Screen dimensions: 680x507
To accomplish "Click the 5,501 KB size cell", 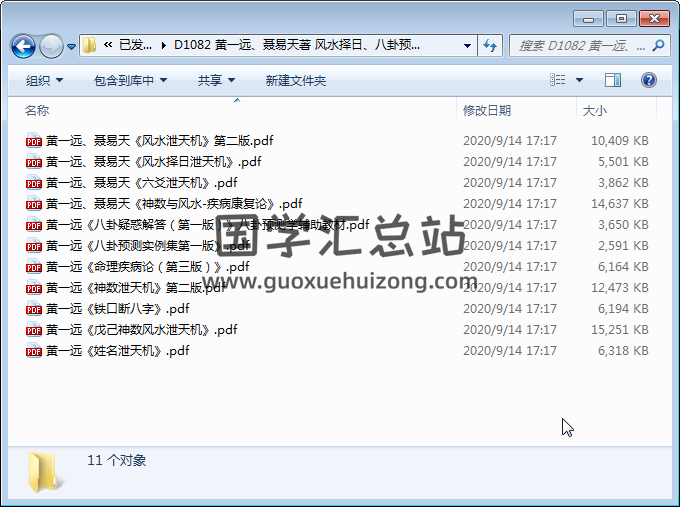I will 623,161.
